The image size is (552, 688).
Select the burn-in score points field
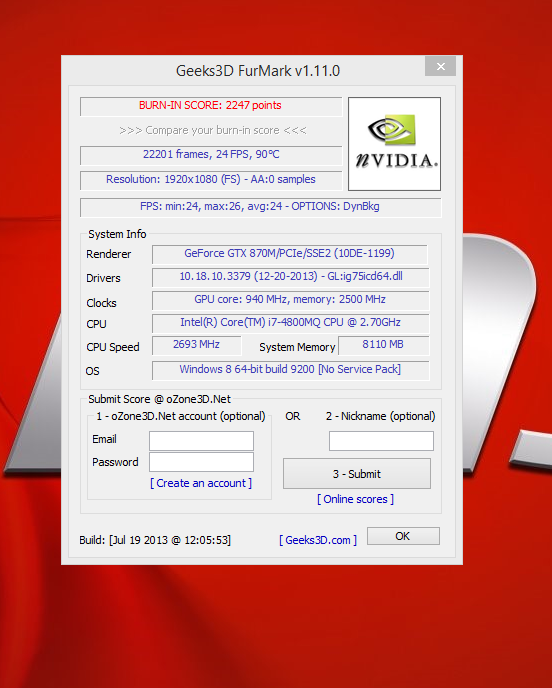tap(211, 106)
